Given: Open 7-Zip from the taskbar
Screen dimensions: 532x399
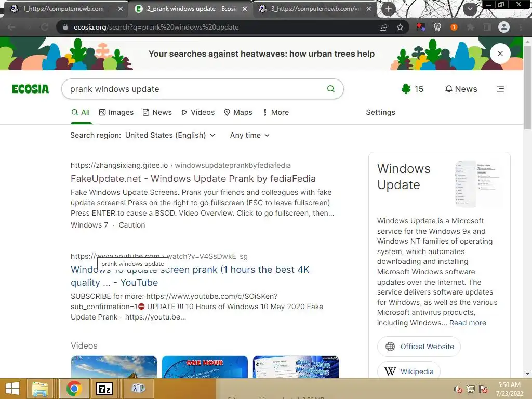Looking at the screenshot, I should tap(104, 389).
